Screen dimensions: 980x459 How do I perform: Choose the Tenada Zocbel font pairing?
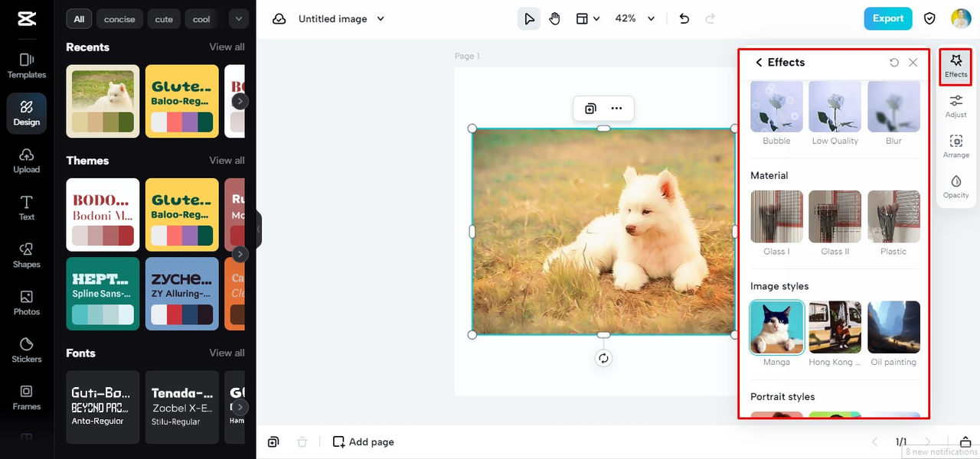pos(181,407)
